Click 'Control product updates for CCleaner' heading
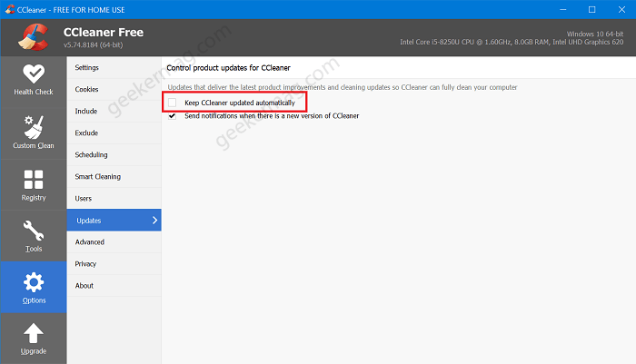The image size is (636, 364). click(x=228, y=68)
